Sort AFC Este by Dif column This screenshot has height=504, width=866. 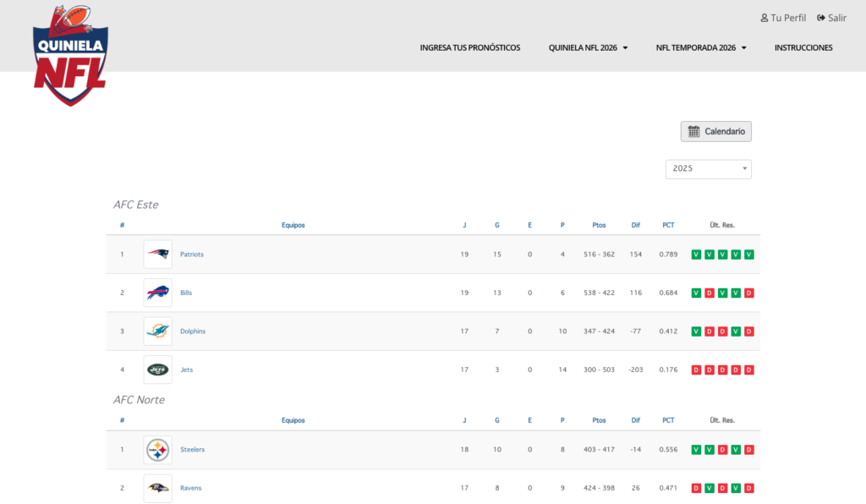(636, 225)
